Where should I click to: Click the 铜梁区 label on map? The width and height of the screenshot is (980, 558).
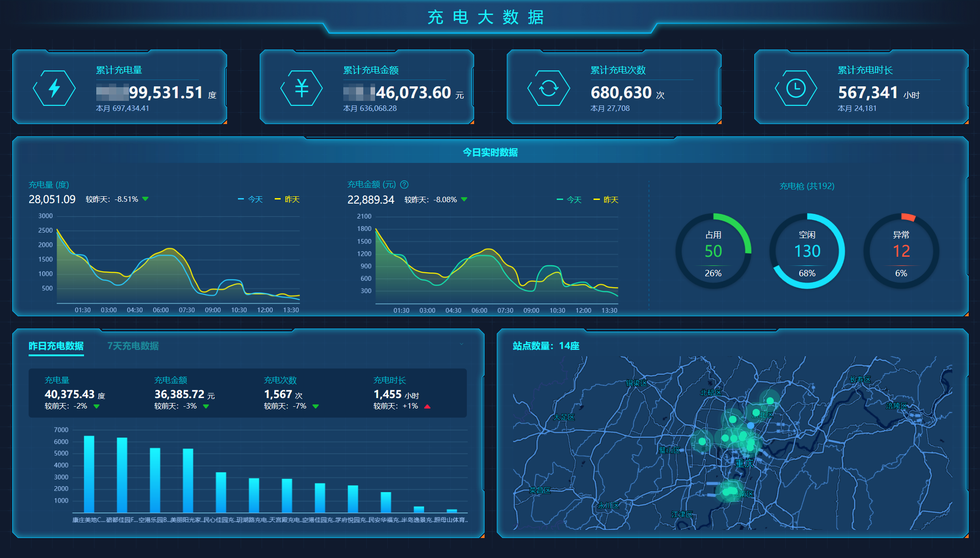pos(637,383)
